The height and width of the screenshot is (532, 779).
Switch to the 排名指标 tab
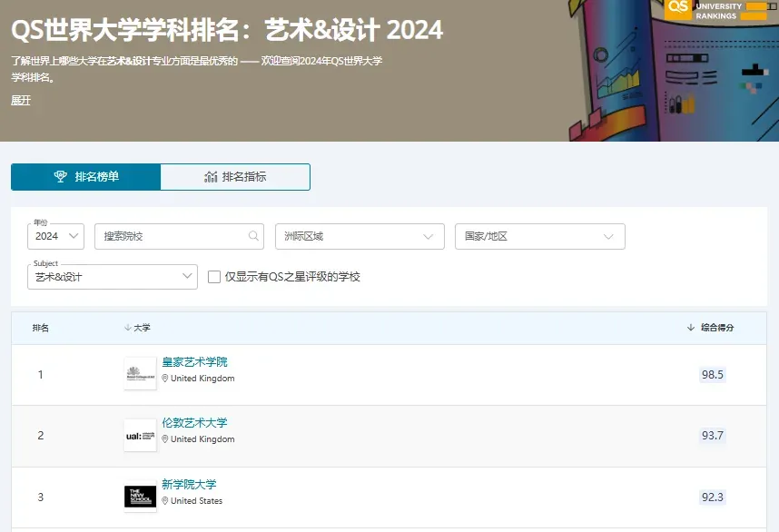point(235,177)
